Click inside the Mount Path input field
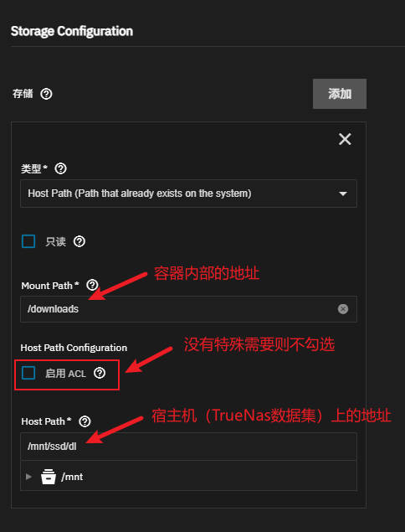Viewport: 405px width, 532px height. (x=188, y=309)
